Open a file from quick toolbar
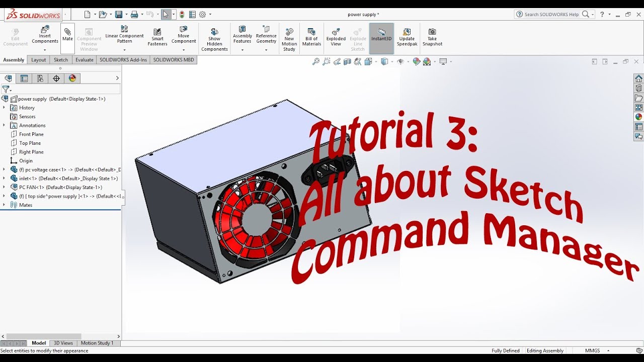The width and height of the screenshot is (644, 362). [x=103, y=15]
